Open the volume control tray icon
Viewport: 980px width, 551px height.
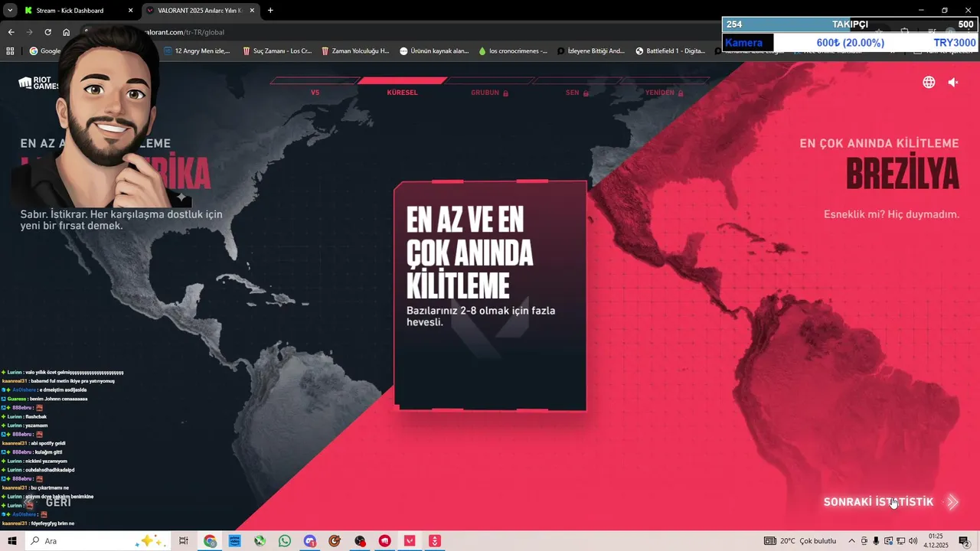click(x=913, y=541)
